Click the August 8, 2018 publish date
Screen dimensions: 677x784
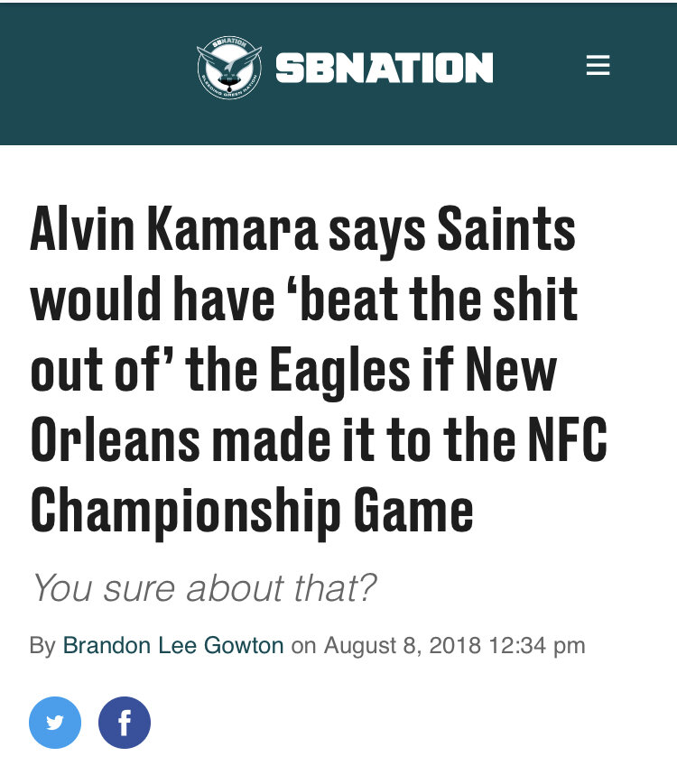click(402, 646)
